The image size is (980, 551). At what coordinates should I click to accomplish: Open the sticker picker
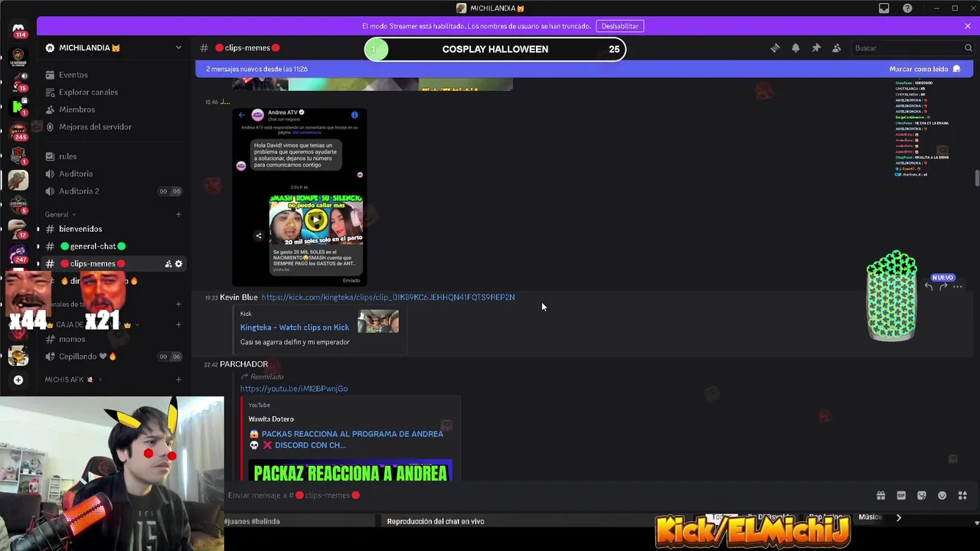coord(922,495)
